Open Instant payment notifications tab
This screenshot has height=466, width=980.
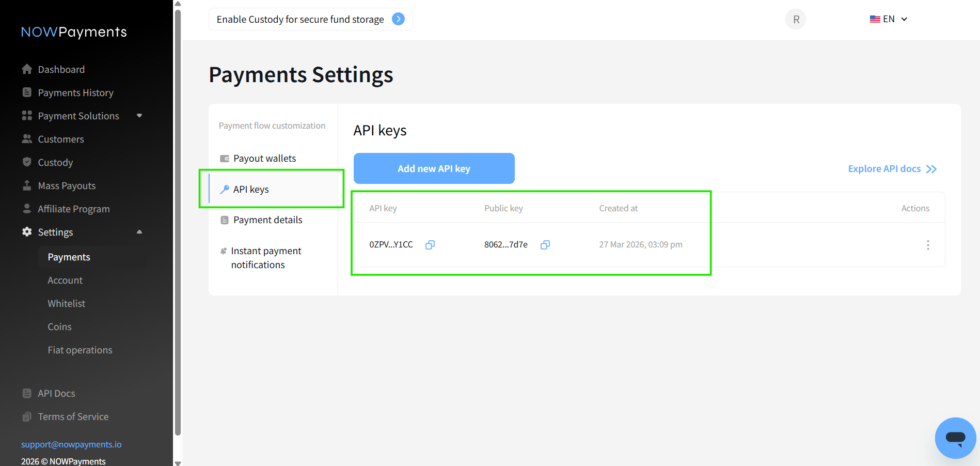click(273, 258)
